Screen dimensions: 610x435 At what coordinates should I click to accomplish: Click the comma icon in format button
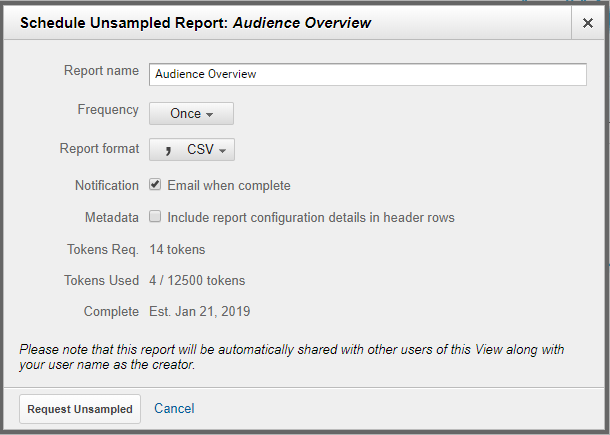pos(166,149)
